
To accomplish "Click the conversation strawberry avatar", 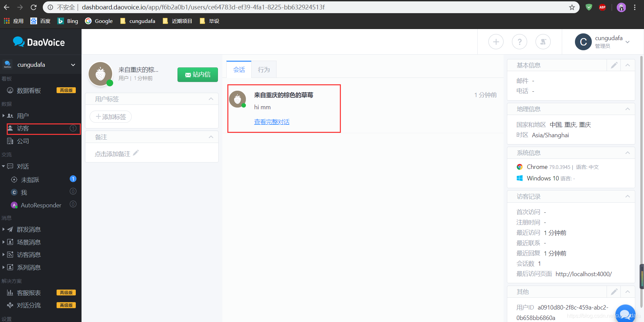I will (237, 99).
